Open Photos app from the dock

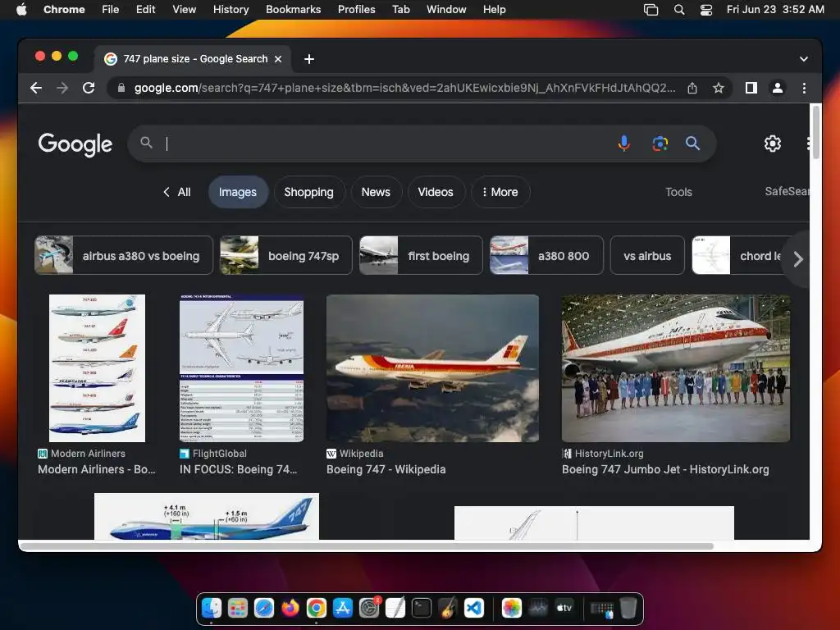pos(512,608)
